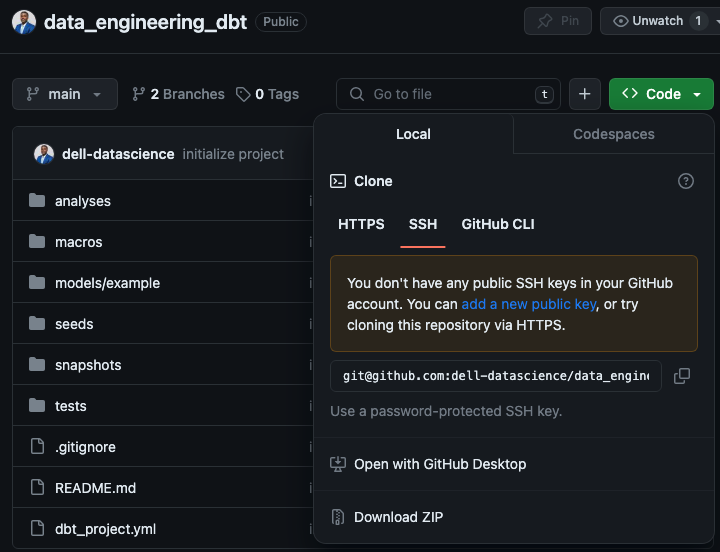Open the 2 Branches link
The image size is (720, 552).
[178, 94]
